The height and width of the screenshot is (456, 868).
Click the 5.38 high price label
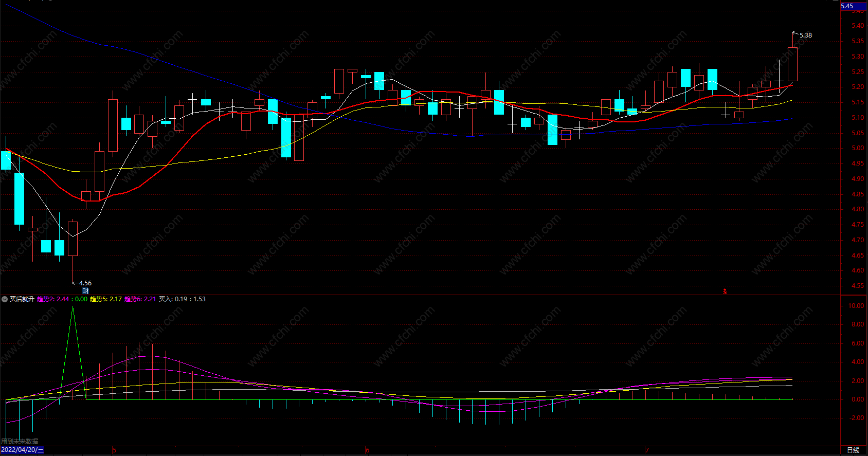click(x=806, y=35)
